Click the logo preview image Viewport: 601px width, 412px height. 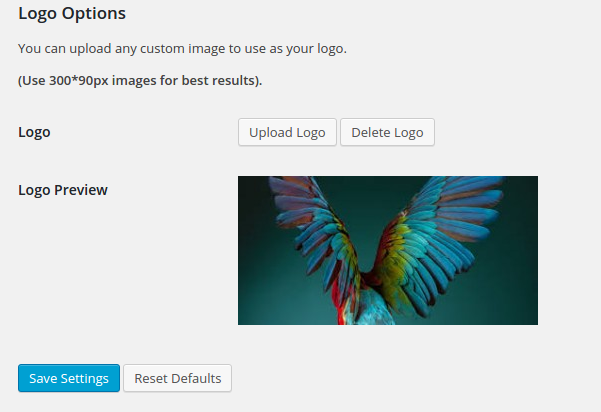(387, 250)
